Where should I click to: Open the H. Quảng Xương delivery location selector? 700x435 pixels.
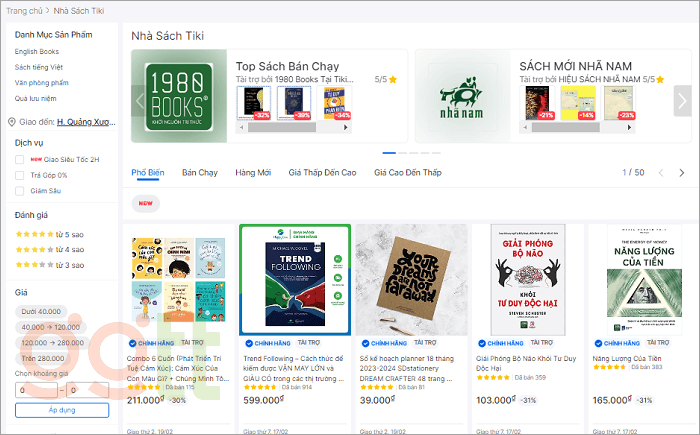(83, 122)
